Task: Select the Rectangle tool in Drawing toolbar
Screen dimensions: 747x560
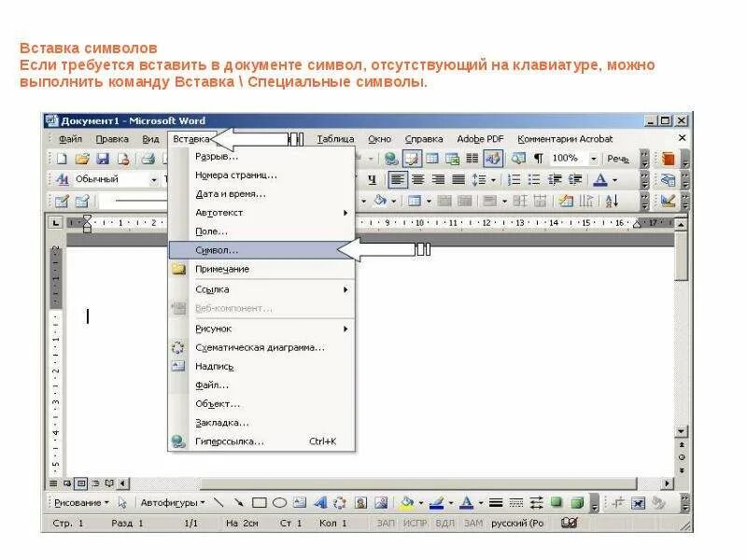Action: pos(260,503)
